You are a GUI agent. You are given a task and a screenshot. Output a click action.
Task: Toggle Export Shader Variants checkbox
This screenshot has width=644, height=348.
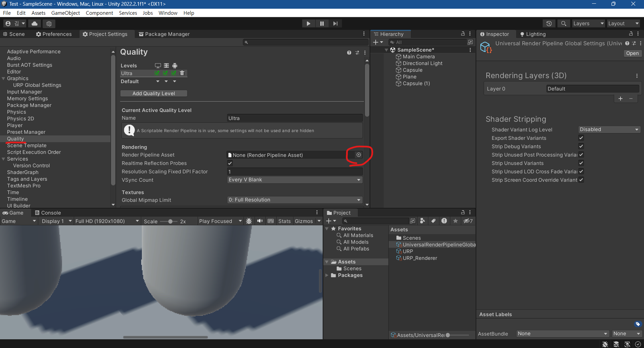pyautogui.click(x=581, y=138)
